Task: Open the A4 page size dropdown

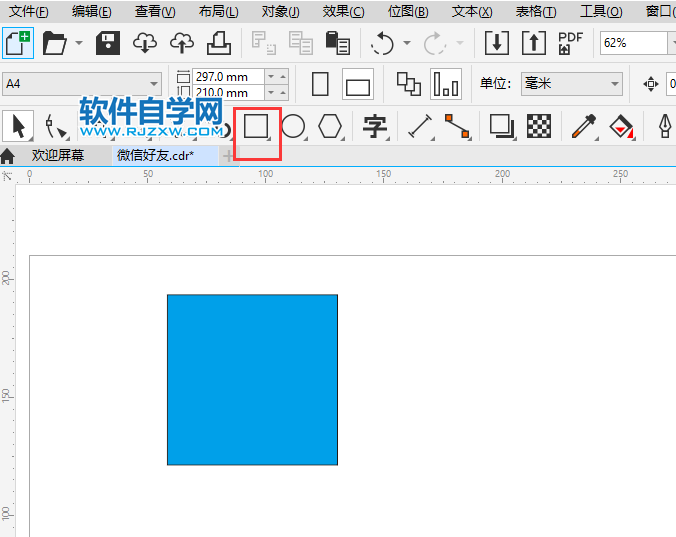Action: tap(82, 84)
